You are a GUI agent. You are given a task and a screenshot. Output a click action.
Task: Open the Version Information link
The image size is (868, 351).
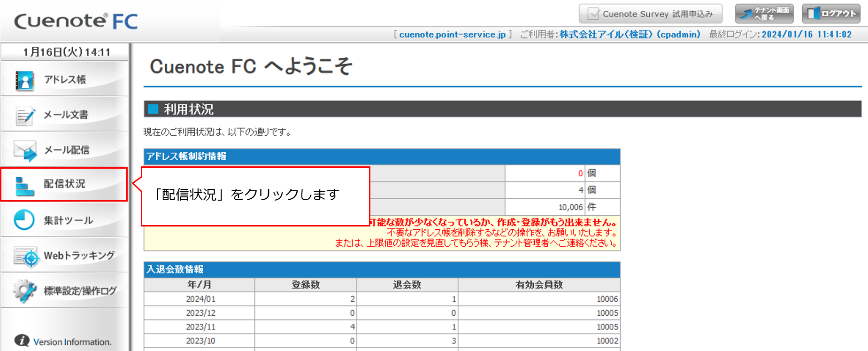pyautogui.click(x=72, y=342)
